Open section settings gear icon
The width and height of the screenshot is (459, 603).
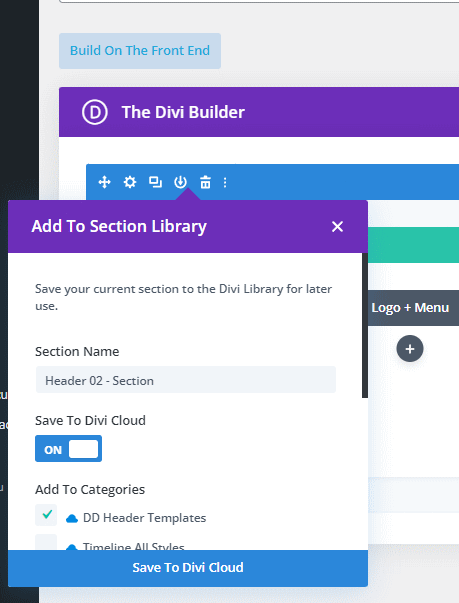pyautogui.click(x=130, y=182)
